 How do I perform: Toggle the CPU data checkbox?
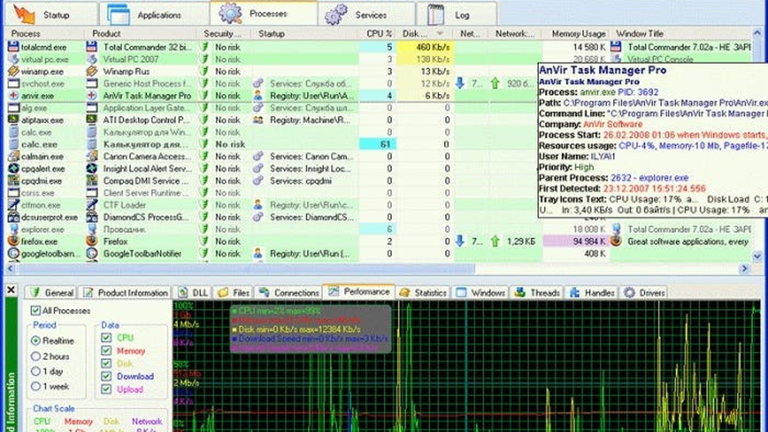(106, 337)
